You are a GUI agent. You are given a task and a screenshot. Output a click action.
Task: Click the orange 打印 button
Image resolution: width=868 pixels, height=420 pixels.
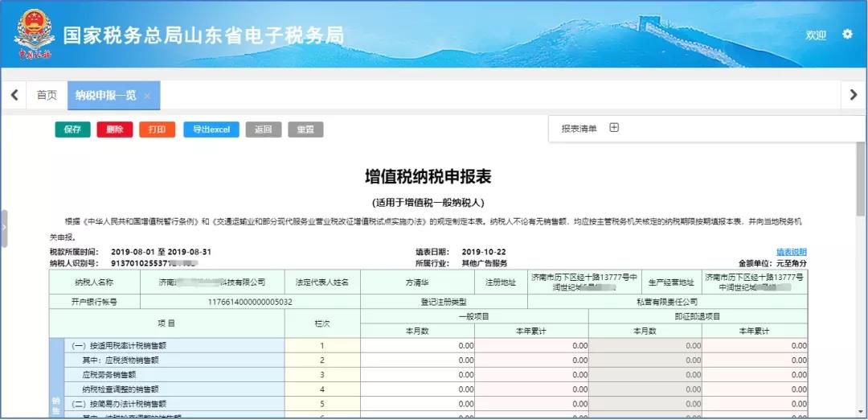pos(158,130)
